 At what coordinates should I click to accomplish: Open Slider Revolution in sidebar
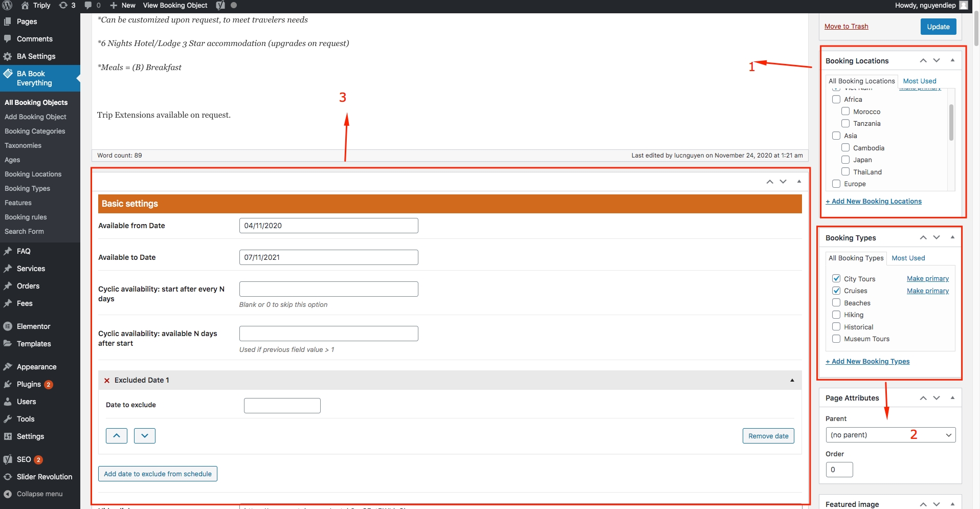click(44, 477)
